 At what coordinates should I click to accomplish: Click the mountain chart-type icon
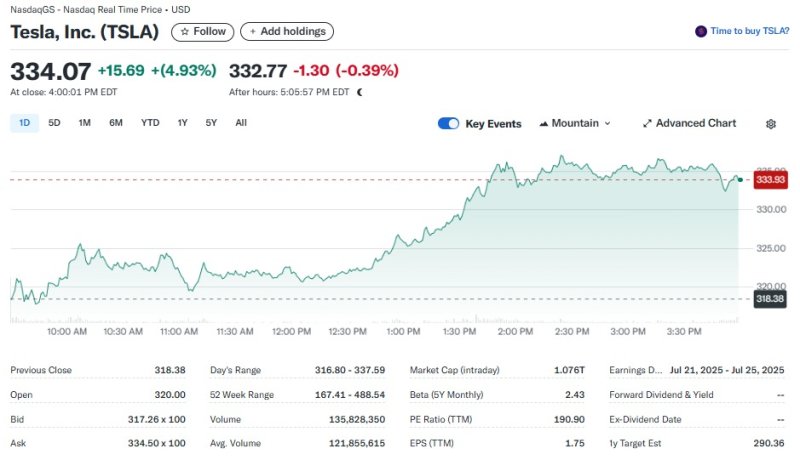(x=544, y=124)
